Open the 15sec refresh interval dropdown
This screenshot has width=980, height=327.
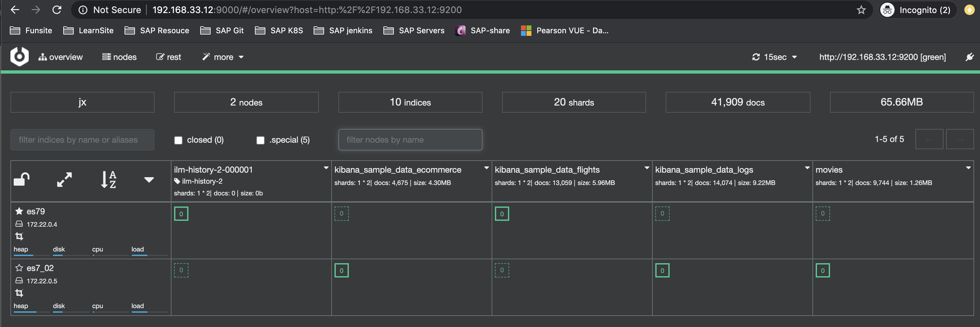pyautogui.click(x=775, y=57)
